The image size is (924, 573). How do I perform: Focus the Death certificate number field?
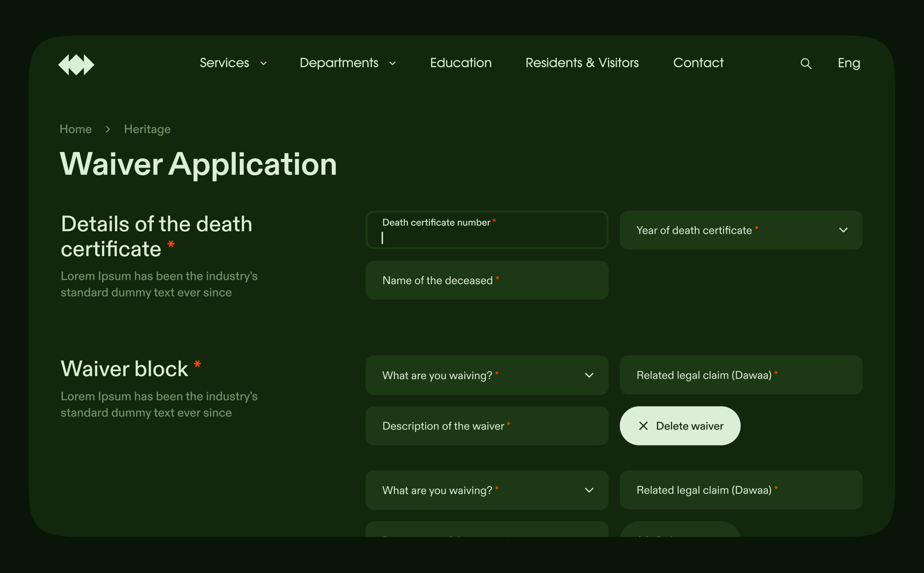click(487, 230)
